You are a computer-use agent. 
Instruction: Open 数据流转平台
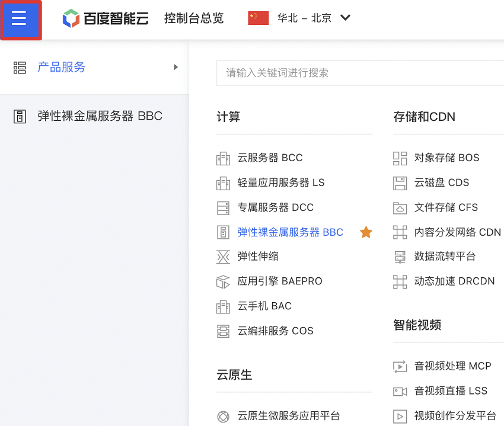(445, 257)
